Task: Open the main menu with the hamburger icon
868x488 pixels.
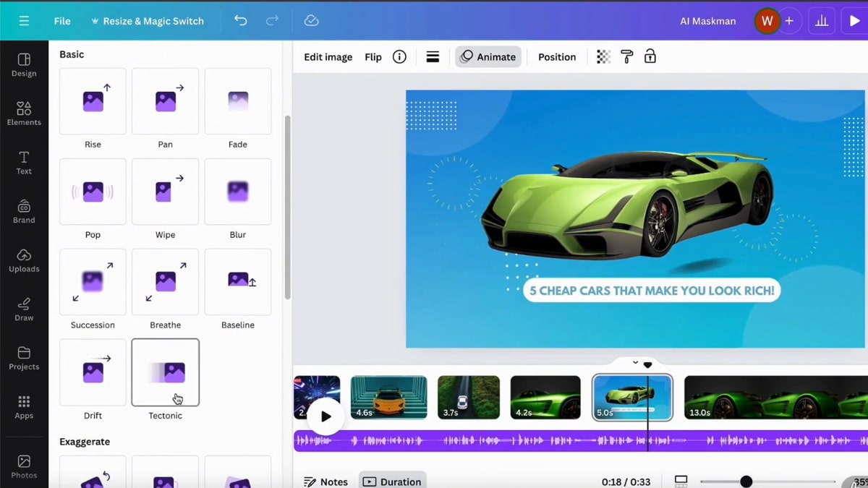Action: (24, 21)
